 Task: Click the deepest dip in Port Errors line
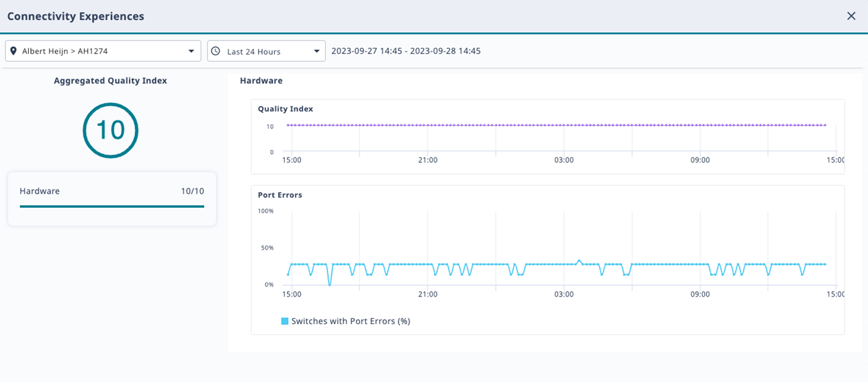[329, 284]
